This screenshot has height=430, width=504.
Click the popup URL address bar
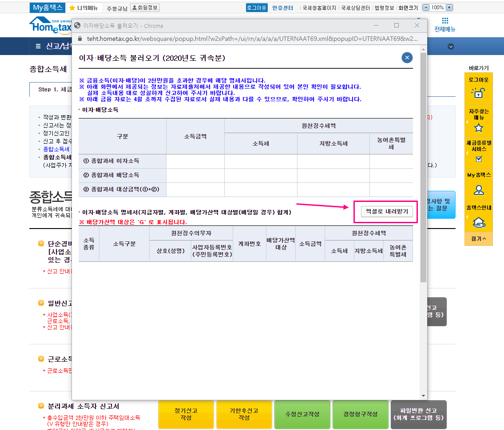pos(252,39)
